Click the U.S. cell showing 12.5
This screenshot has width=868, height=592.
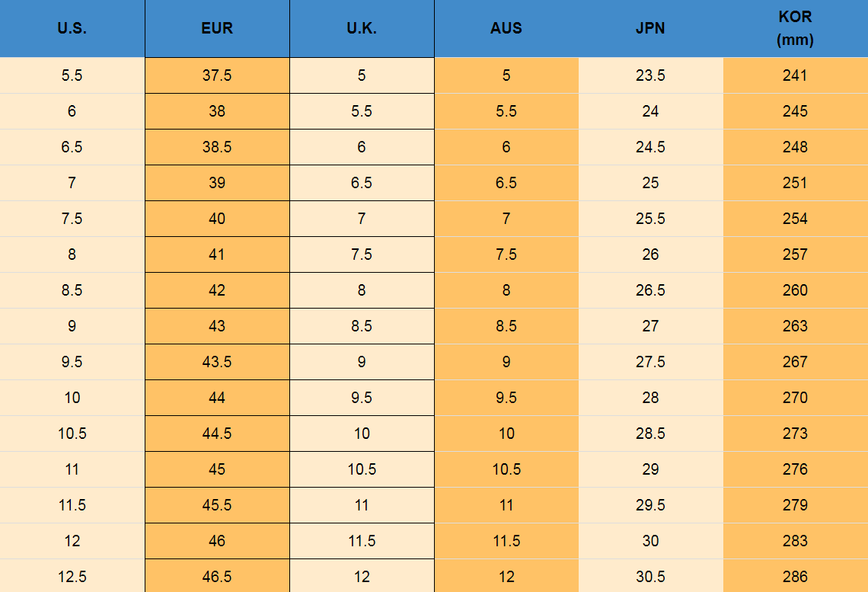[x=72, y=577]
